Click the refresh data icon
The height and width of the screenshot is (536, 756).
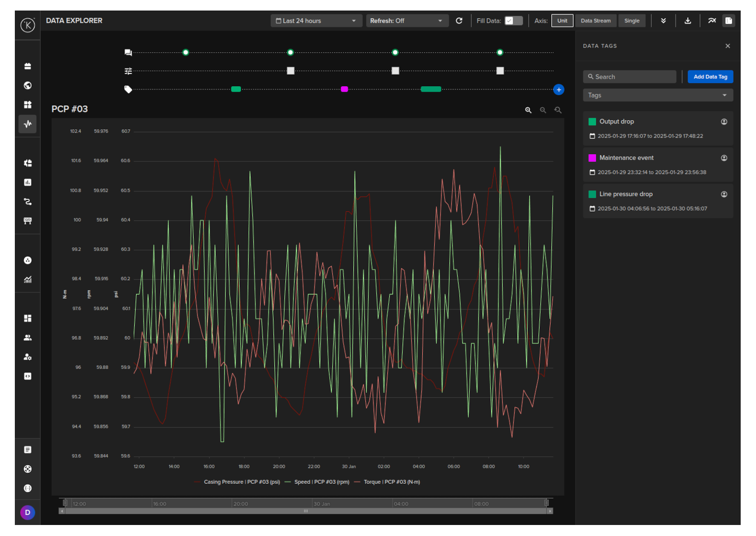459,21
